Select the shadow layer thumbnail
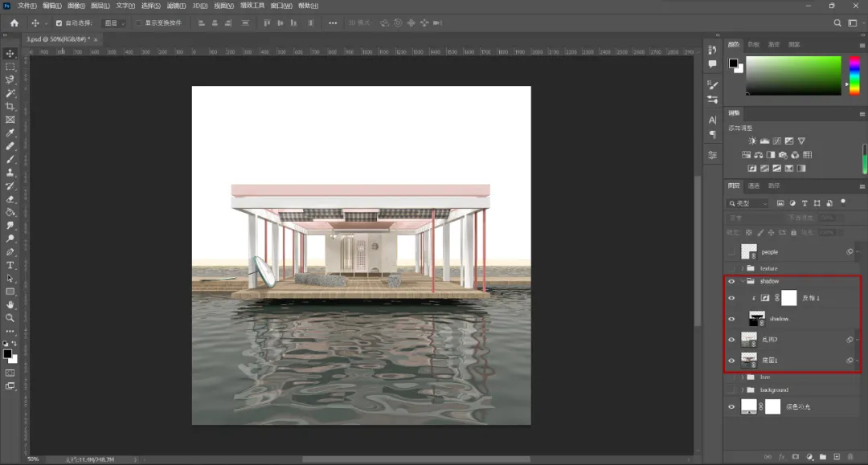The height and width of the screenshot is (465, 868). 757,319
